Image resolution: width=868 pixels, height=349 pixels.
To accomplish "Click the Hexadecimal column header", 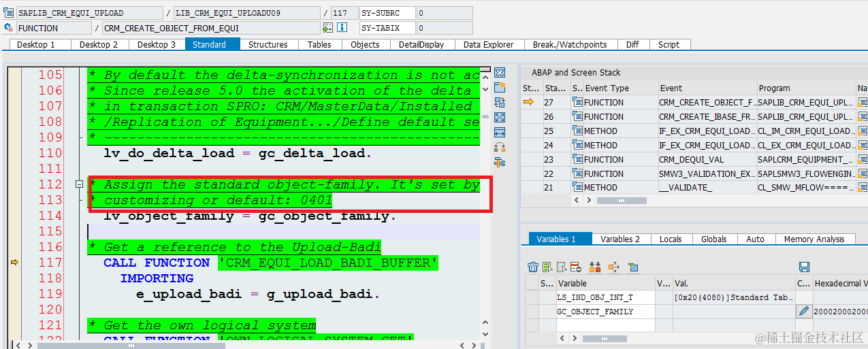I will 840,283.
